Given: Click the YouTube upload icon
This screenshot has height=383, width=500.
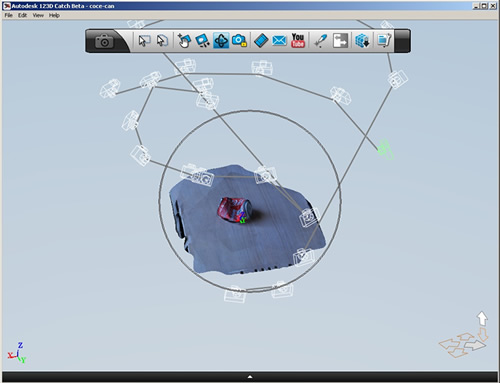Looking at the screenshot, I should coord(298,41).
